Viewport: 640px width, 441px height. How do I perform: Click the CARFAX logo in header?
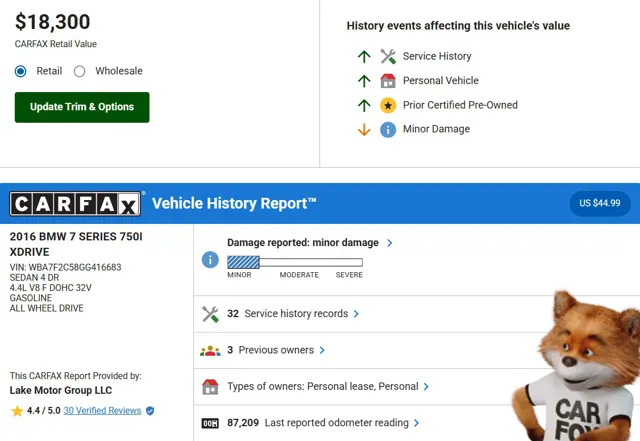[x=76, y=204]
